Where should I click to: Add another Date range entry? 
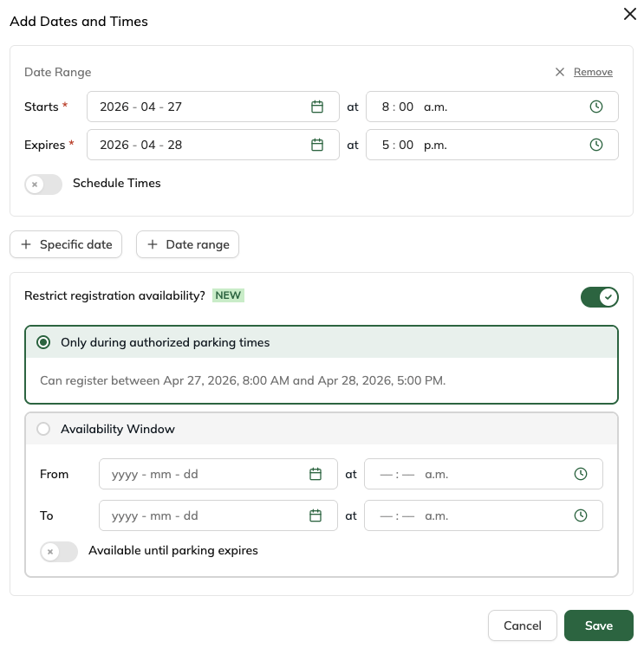click(x=188, y=244)
